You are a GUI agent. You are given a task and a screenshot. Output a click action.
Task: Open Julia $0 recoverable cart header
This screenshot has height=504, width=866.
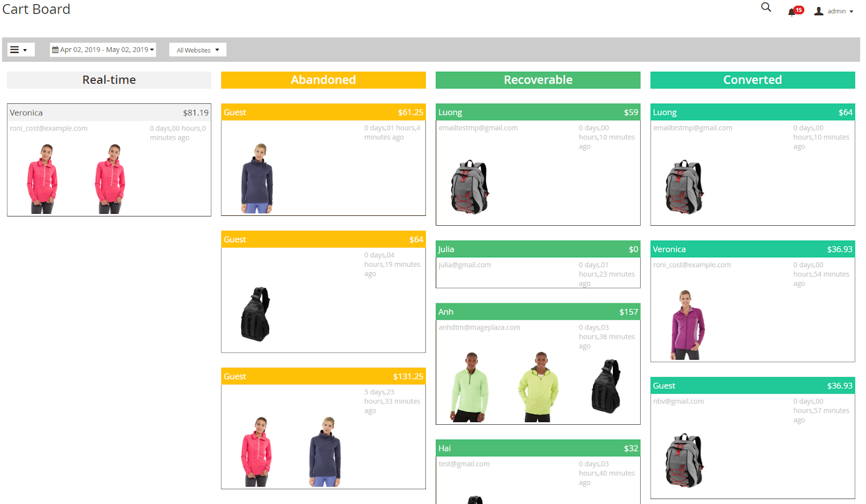pos(538,249)
